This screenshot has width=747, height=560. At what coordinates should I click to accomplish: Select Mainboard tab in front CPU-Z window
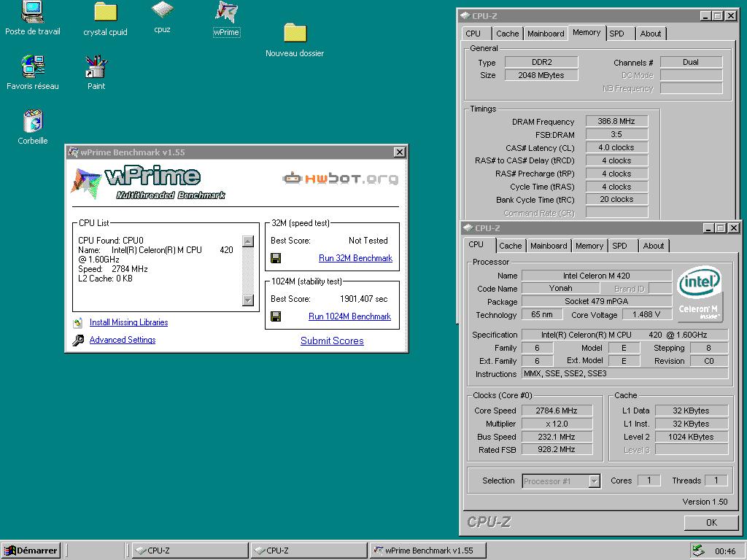(x=549, y=246)
